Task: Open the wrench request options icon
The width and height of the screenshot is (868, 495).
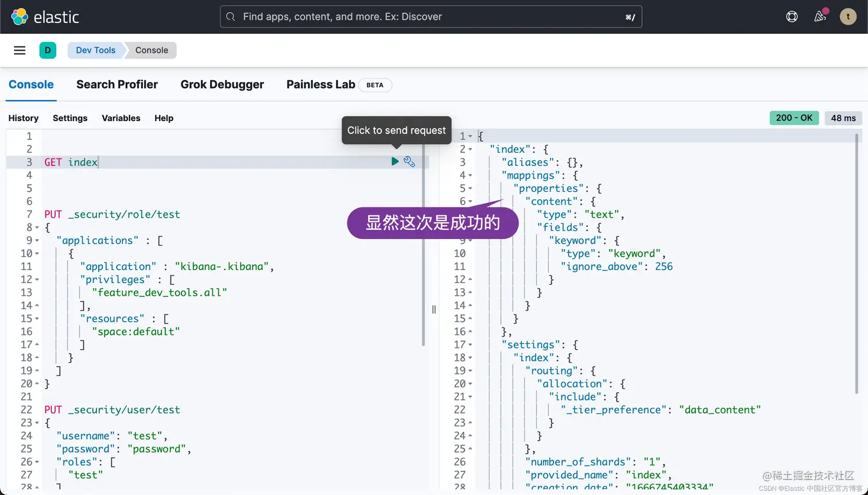Action: (409, 161)
